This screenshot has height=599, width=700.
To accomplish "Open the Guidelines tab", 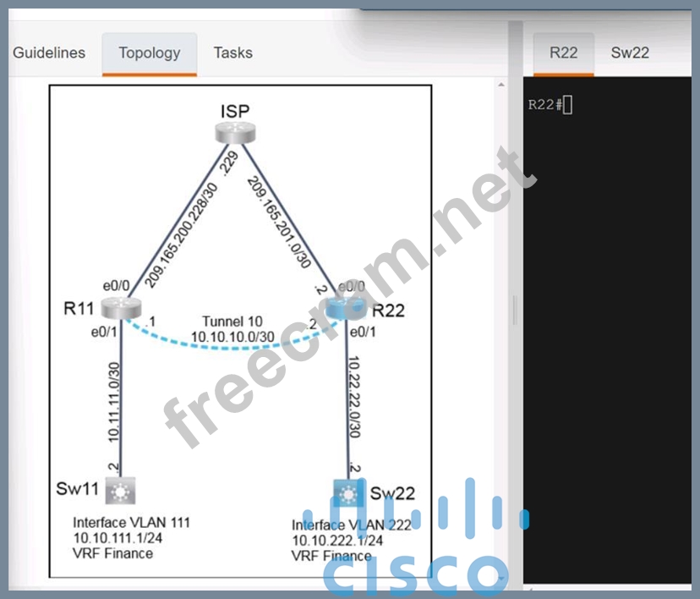I will pos(49,52).
